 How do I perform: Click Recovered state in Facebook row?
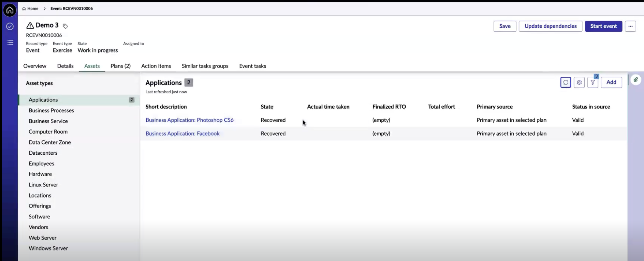273,134
